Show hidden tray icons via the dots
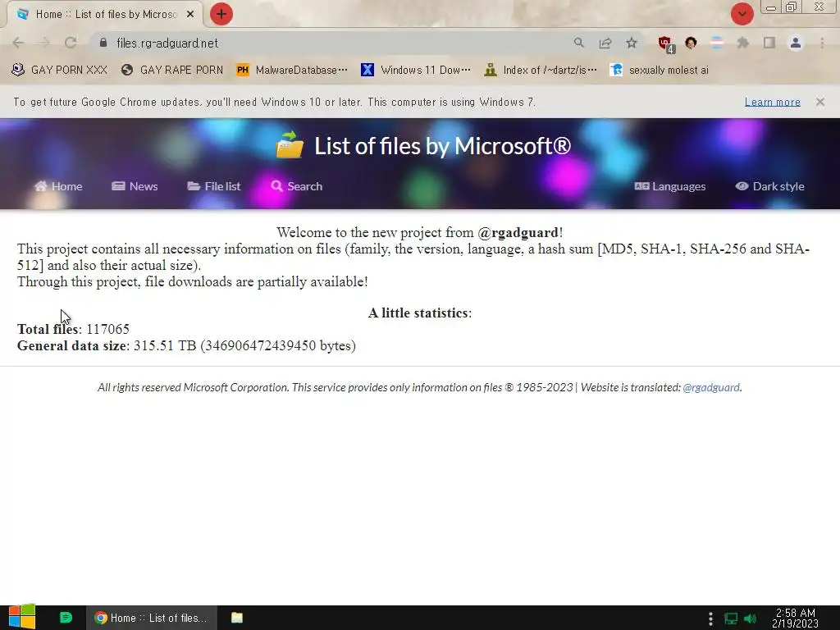The width and height of the screenshot is (840, 630). point(710,619)
